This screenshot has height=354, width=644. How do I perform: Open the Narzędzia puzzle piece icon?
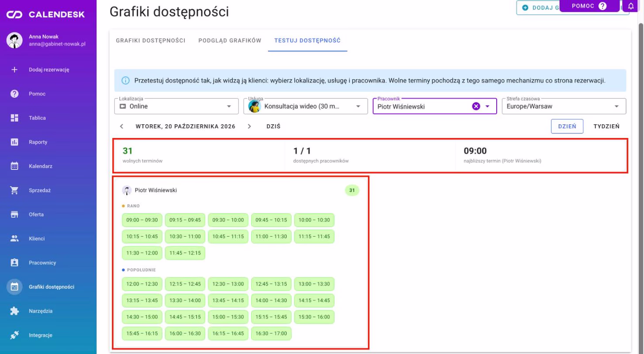[14, 311]
